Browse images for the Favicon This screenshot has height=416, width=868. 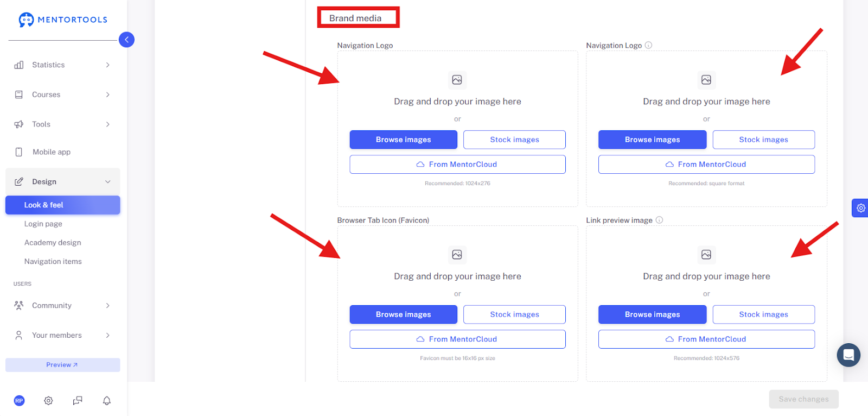403,314
